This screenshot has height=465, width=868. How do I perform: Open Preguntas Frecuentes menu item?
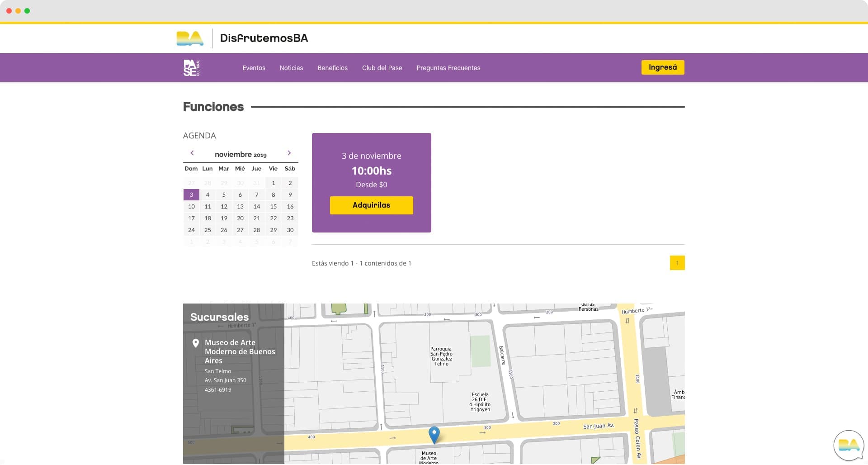point(448,68)
